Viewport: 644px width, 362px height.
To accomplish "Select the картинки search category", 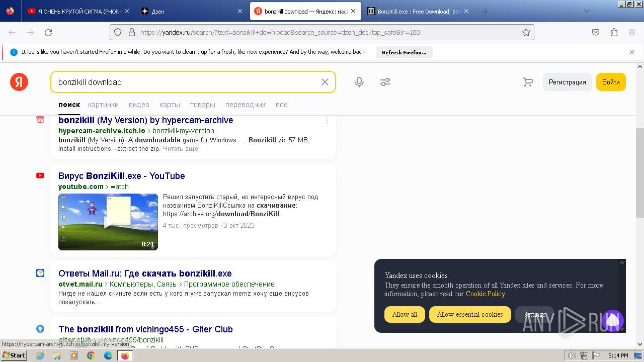I will pos(103,105).
